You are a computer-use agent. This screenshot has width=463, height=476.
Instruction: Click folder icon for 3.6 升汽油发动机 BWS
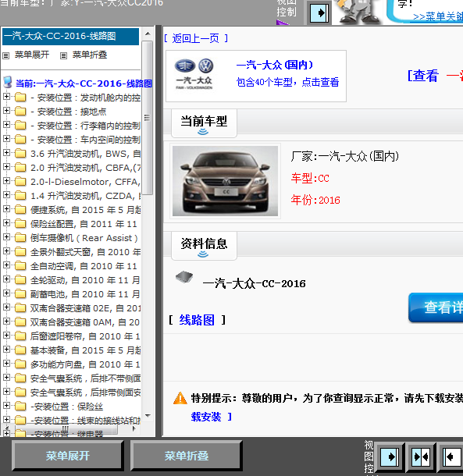coord(20,153)
